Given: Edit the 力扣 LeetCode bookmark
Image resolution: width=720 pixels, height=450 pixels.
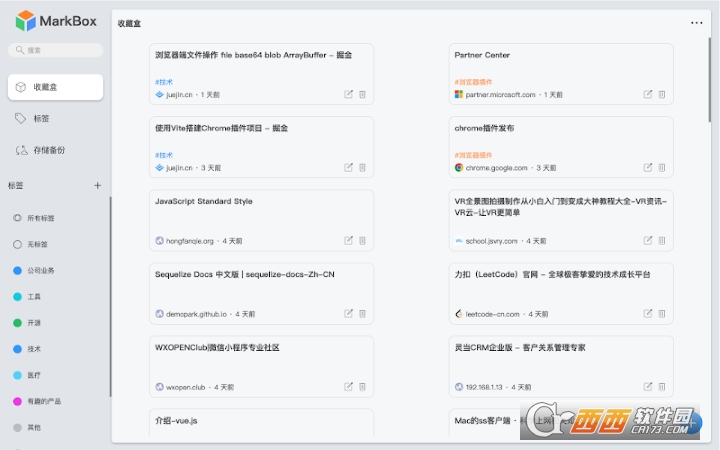Looking at the screenshot, I should (648, 313).
